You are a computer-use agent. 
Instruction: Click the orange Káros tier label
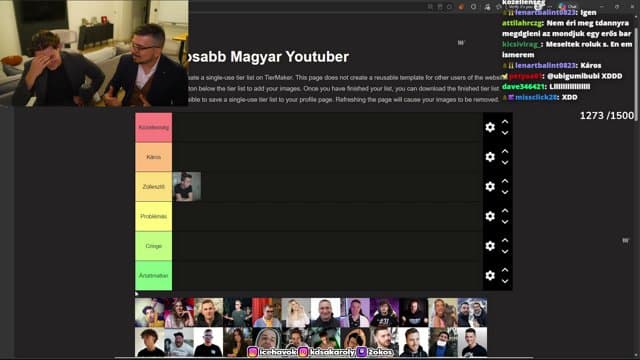click(x=153, y=157)
